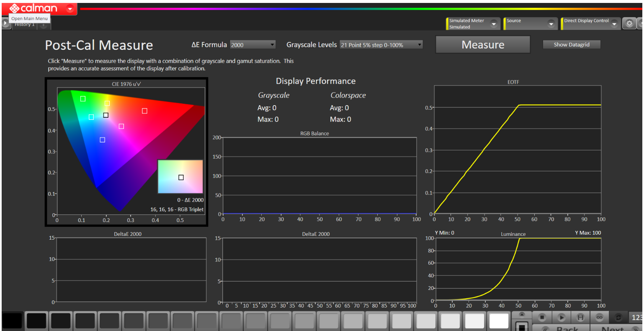The width and height of the screenshot is (644, 331).
Task: Switch to the History 1 tab
Action: pyautogui.click(x=25, y=25)
